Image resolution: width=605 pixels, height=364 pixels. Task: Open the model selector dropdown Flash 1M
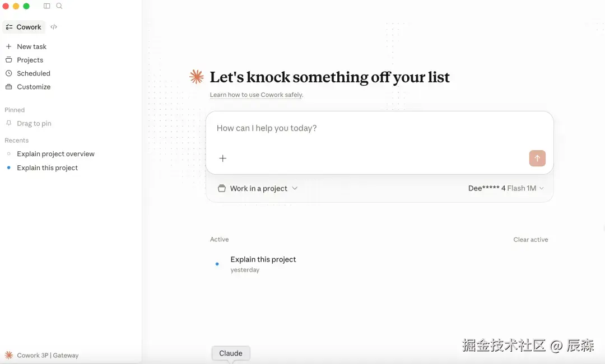point(506,188)
